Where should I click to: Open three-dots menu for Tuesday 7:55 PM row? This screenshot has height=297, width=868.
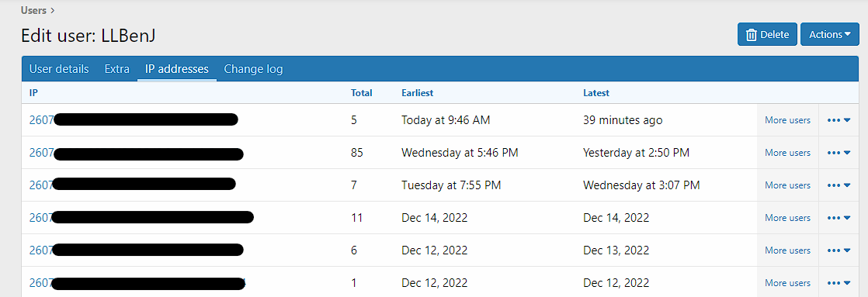coord(838,185)
